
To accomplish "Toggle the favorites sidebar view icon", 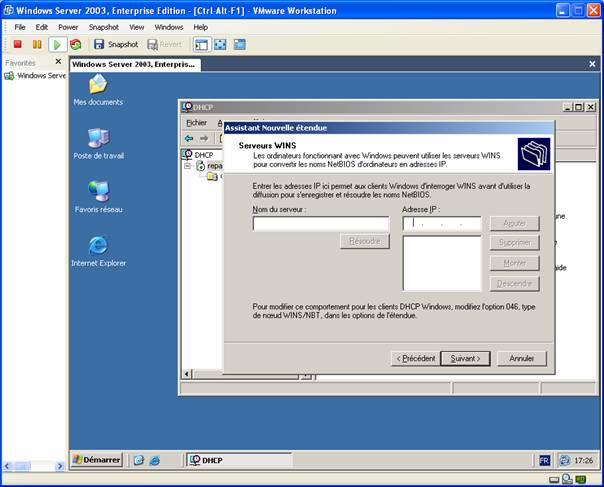I will (201, 44).
